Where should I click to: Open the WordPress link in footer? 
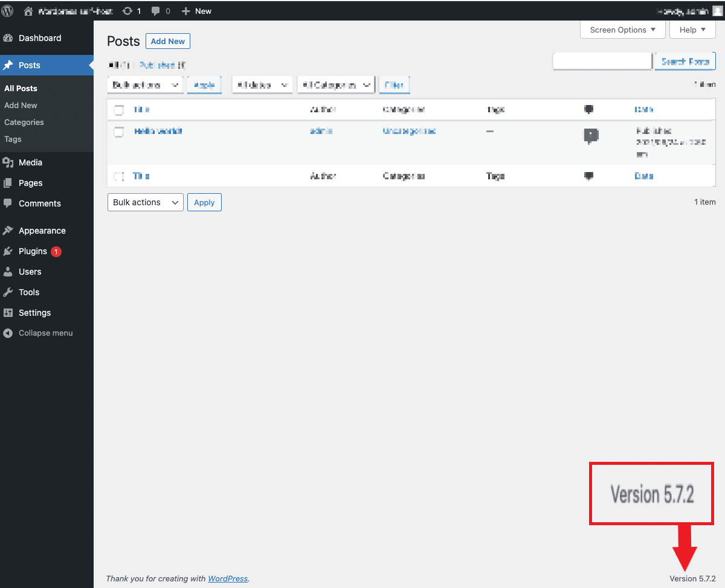tap(228, 578)
